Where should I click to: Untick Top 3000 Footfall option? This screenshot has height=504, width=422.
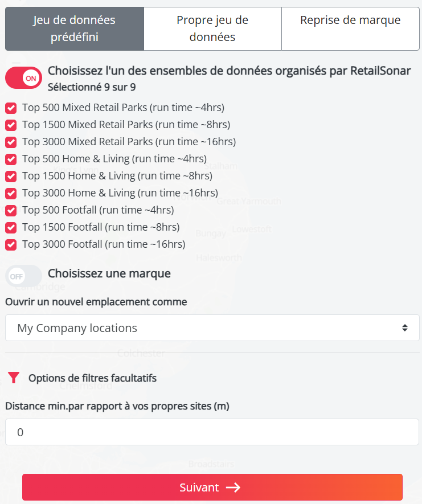point(11,244)
